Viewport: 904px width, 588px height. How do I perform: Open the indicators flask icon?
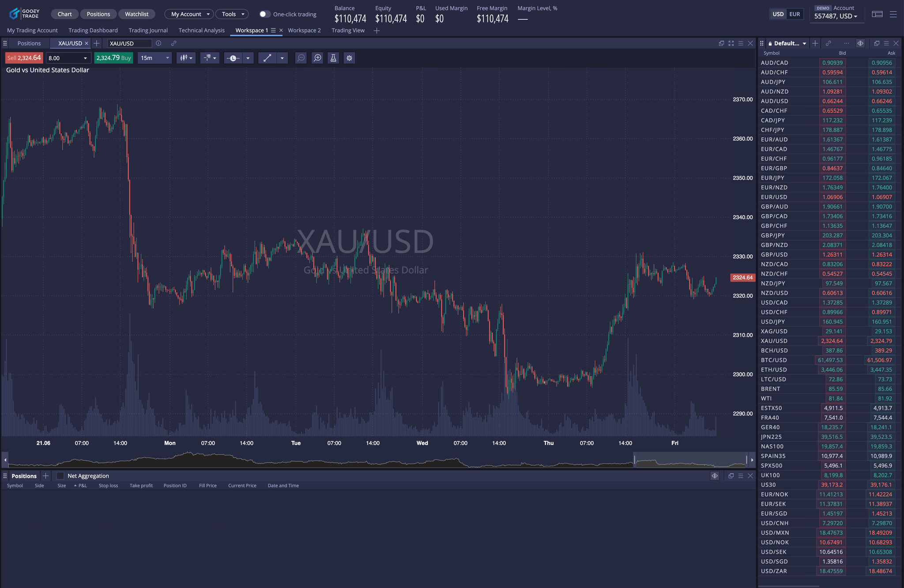tap(333, 58)
